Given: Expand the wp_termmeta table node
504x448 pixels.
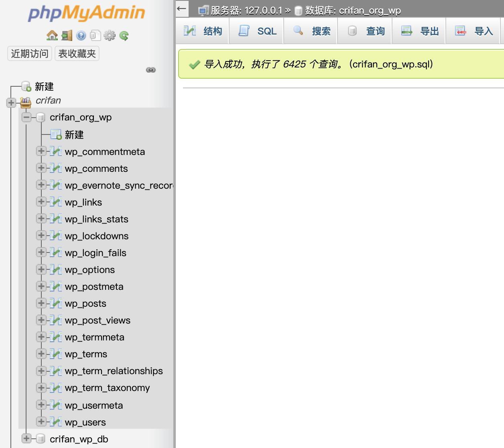Looking at the screenshot, I should (x=41, y=337).
